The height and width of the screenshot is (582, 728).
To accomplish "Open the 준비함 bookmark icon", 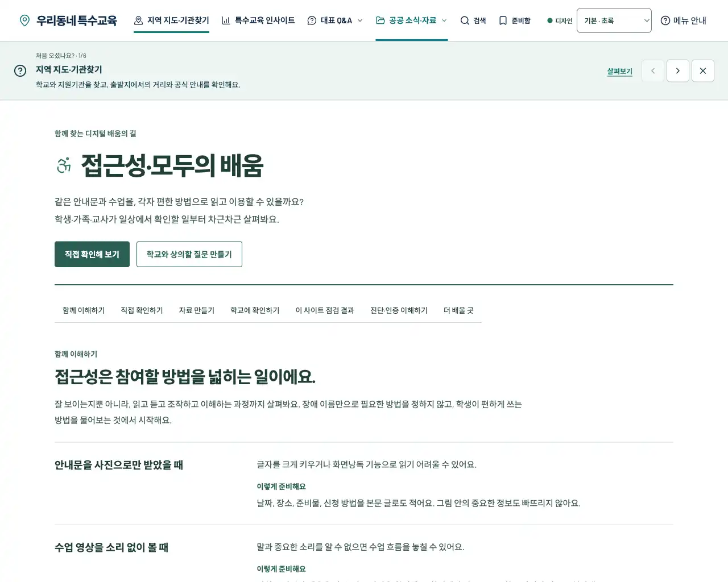I will [x=503, y=20].
